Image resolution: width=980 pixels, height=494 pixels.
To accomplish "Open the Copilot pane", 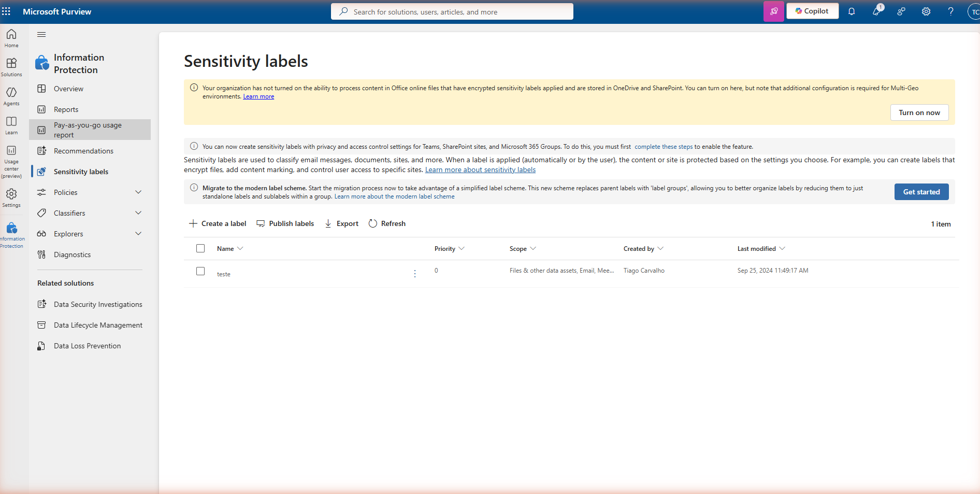I will pos(812,11).
